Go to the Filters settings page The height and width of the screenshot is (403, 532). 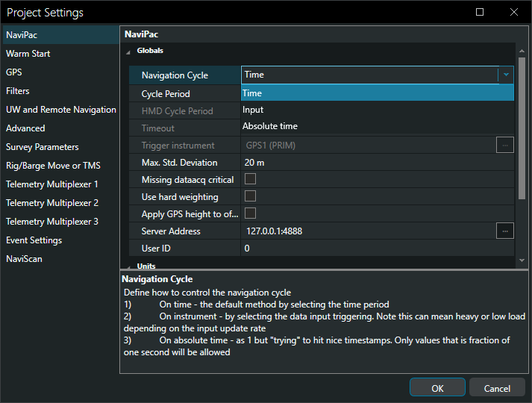tap(60, 91)
